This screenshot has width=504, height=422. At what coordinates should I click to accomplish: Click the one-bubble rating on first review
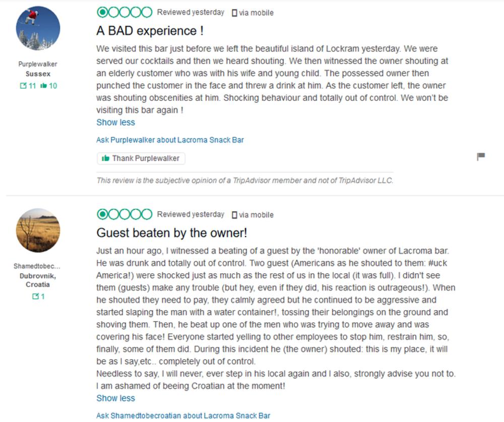coord(124,12)
